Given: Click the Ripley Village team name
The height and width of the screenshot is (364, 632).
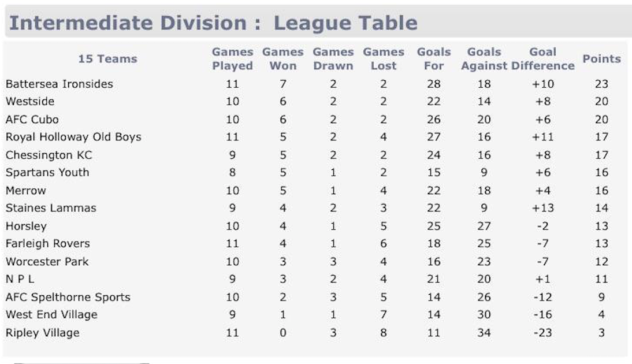Looking at the screenshot, I should 43,333.
